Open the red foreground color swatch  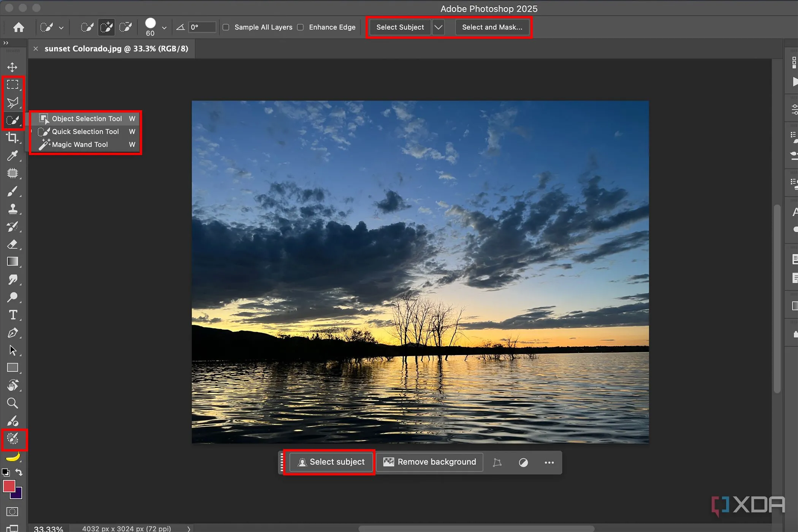[x=9, y=486]
